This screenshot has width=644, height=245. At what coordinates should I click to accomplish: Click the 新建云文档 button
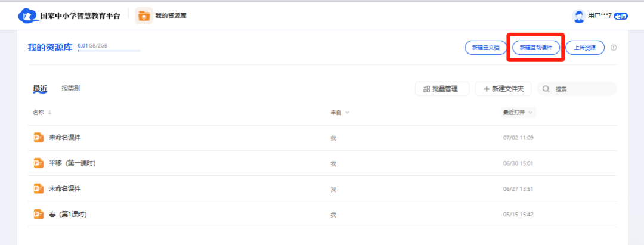tap(486, 48)
